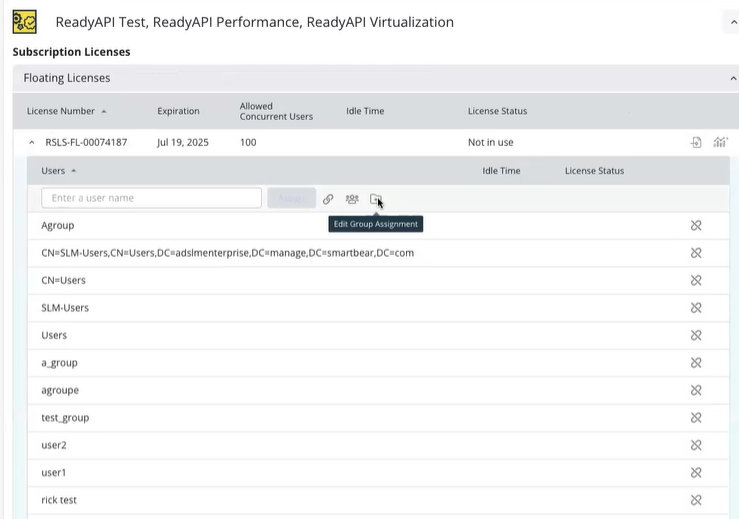The height and width of the screenshot is (519, 739).
Task: Unlink the SLM-Users entry
Action: coord(696,308)
